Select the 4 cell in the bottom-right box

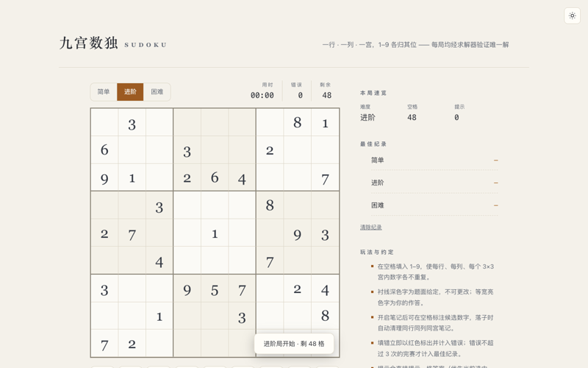pos(325,289)
